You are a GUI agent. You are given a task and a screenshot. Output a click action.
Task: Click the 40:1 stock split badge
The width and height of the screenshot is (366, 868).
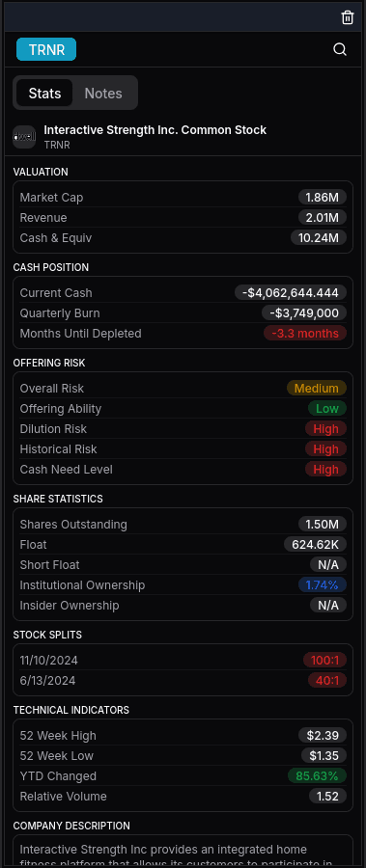point(327,680)
